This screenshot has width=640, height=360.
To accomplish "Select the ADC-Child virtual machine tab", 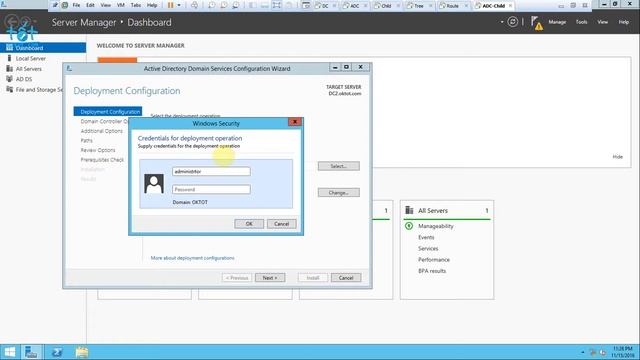I will point(493,6).
